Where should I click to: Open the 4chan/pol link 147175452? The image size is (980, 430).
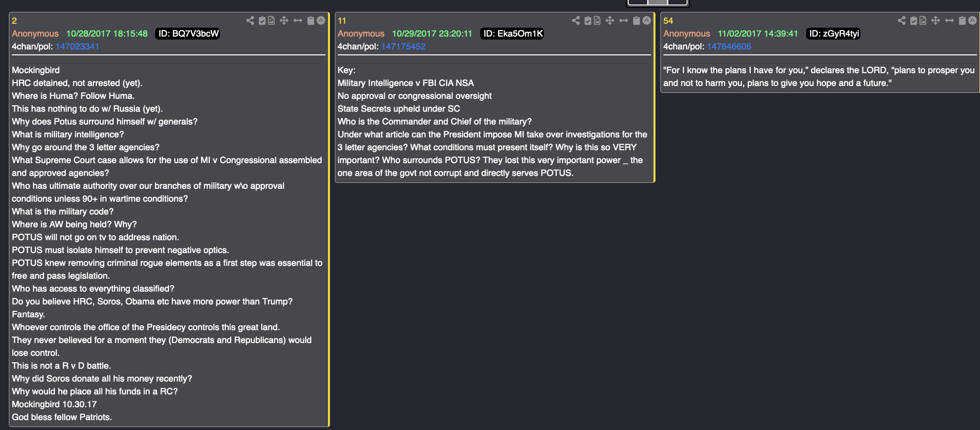point(403,46)
